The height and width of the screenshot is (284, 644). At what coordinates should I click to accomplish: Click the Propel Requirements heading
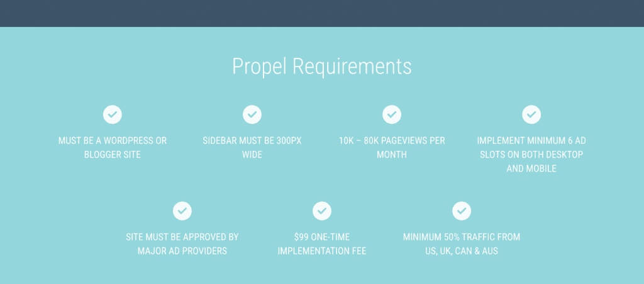pyautogui.click(x=322, y=67)
